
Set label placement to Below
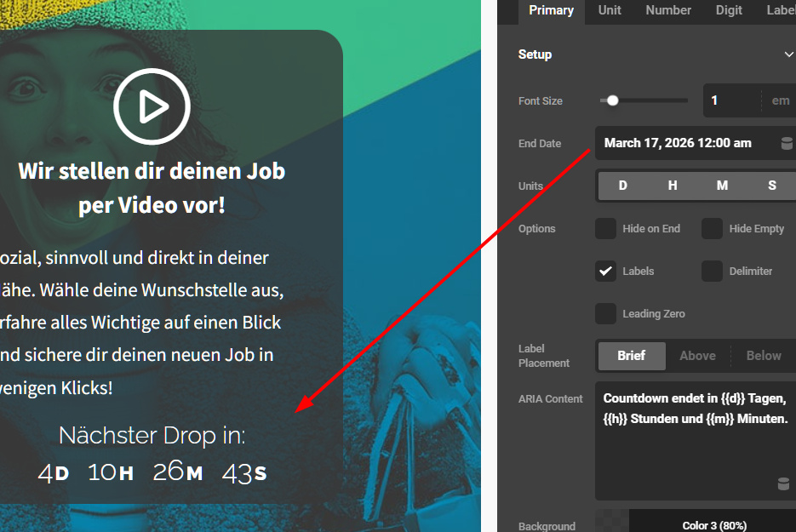(763, 356)
